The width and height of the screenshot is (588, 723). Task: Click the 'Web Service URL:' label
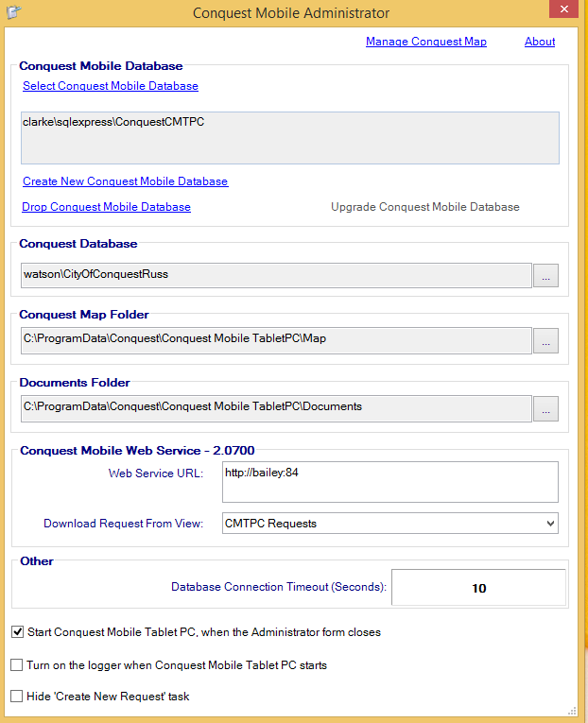[156, 473]
